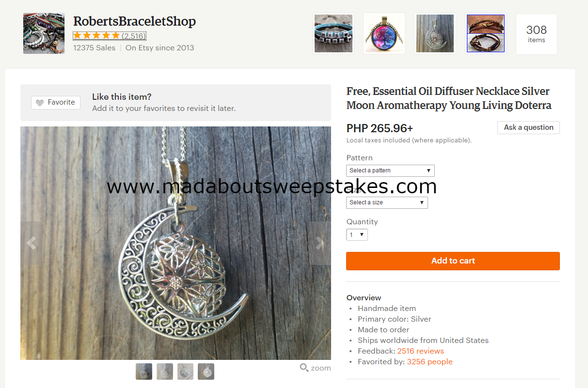
Task: Open the moon necklace shop thumbnail
Action: coord(435,33)
